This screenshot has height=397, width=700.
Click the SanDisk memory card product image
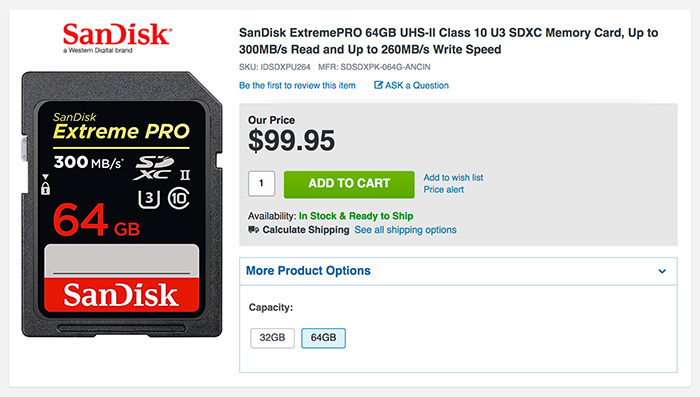(x=121, y=204)
